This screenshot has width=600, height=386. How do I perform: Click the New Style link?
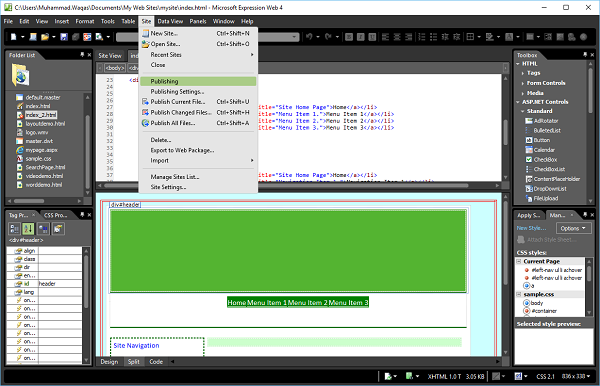pyautogui.click(x=531, y=228)
